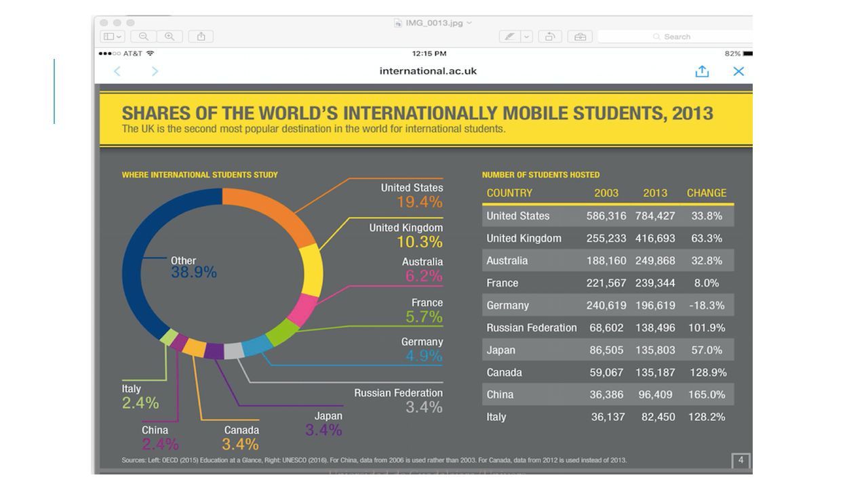Close the browser page with blue X

(x=738, y=71)
